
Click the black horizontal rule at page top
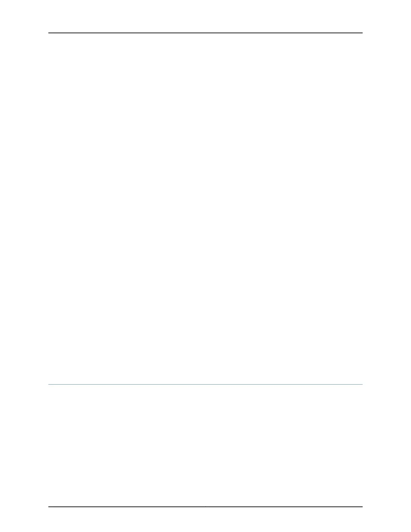(205, 33)
